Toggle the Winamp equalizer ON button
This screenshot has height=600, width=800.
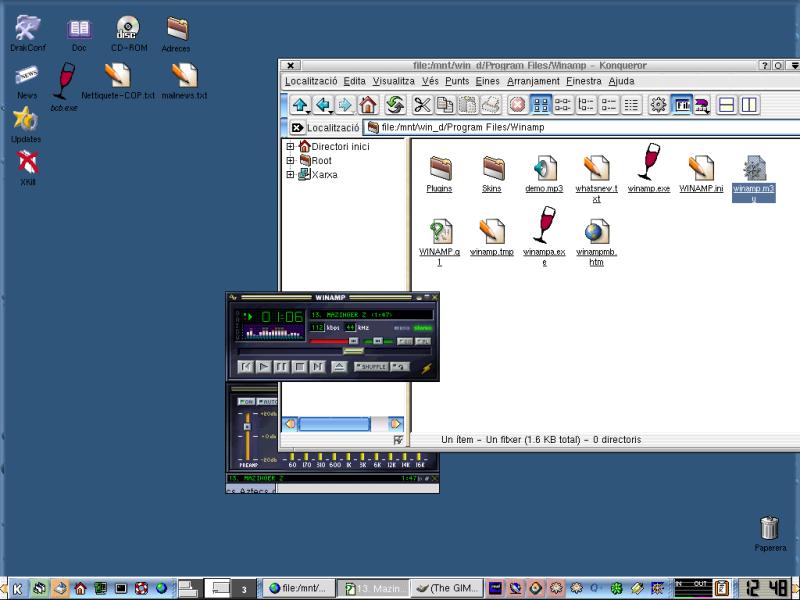click(246, 402)
